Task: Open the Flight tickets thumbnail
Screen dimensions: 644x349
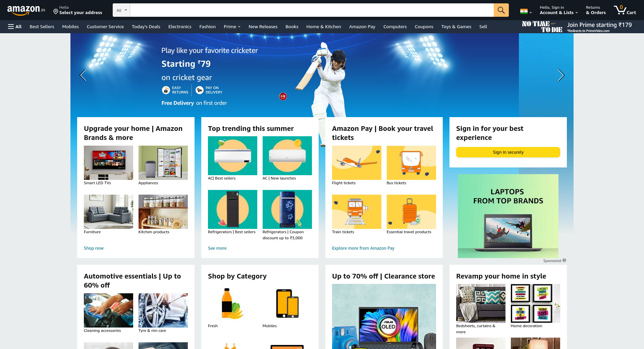Action: [x=357, y=163]
